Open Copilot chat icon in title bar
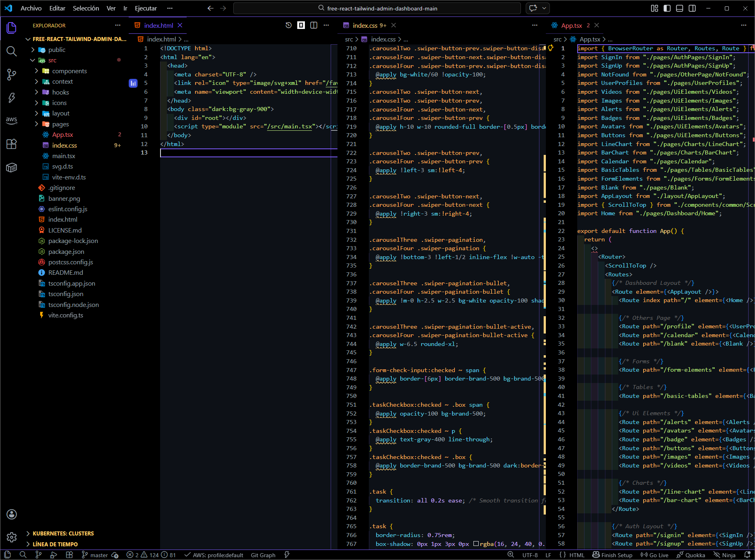Viewport: 755px width, 560px height. 533,8
